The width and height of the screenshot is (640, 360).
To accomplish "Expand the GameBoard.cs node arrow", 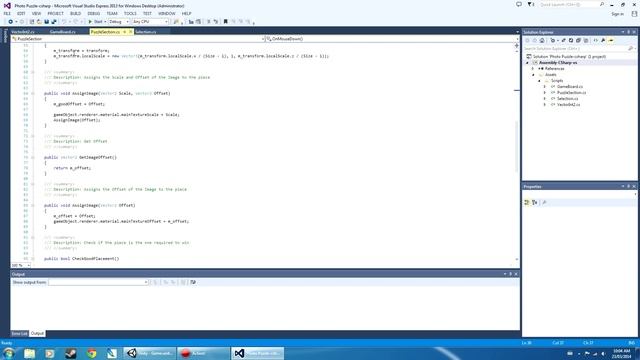I will click(x=545, y=87).
